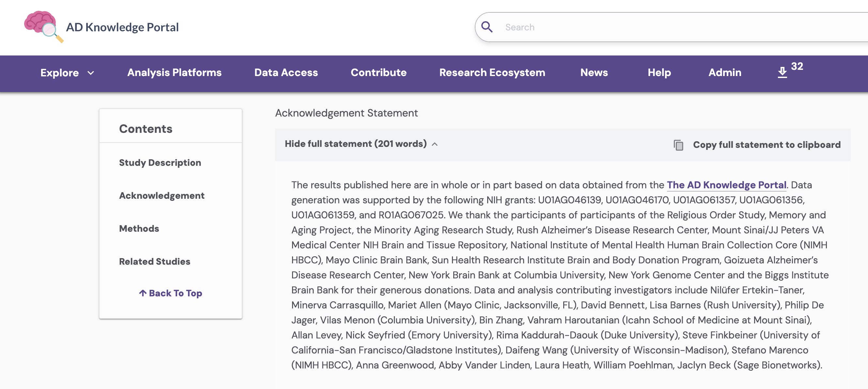Click the Back To Top arrow icon
The width and height of the screenshot is (868, 389).
pyautogui.click(x=143, y=293)
